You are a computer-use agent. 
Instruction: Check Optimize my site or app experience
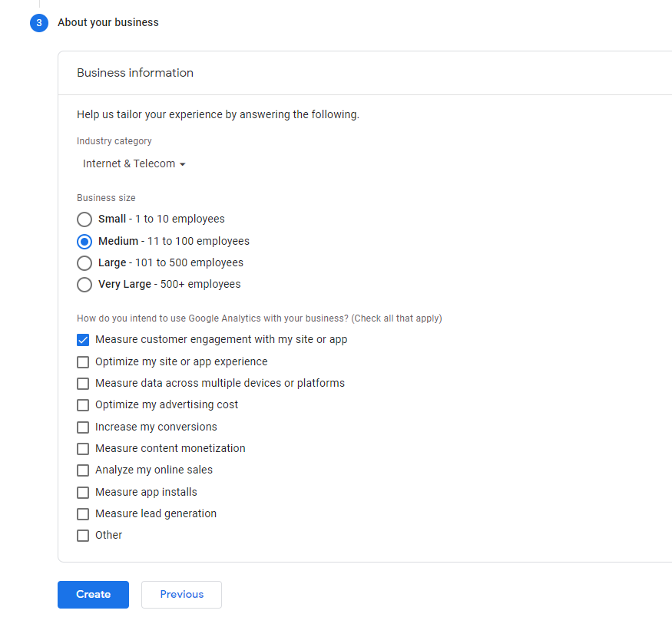tap(83, 362)
